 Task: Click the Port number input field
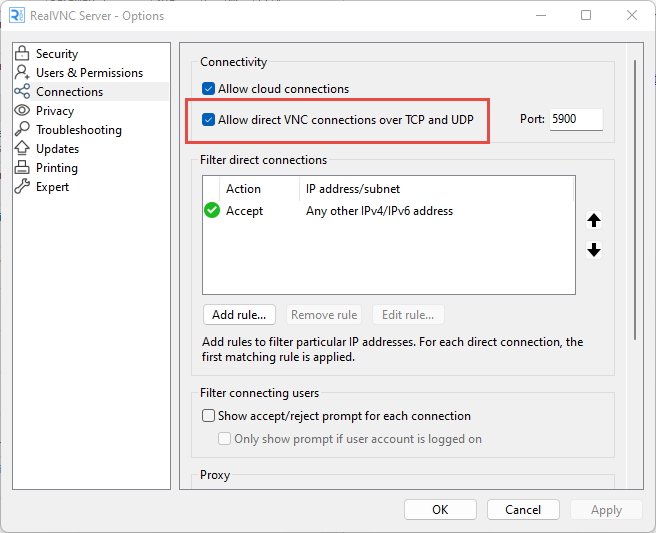[576, 120]
